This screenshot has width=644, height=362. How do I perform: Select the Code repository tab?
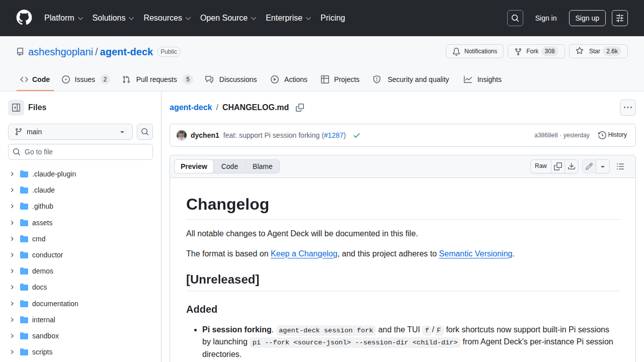(x=35, y=79)
